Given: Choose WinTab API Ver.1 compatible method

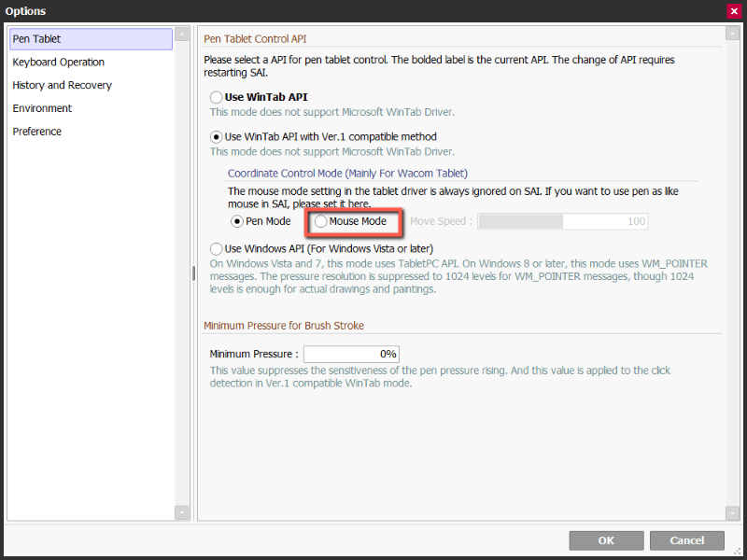Looking at the screenshot, I should (217, 137).
